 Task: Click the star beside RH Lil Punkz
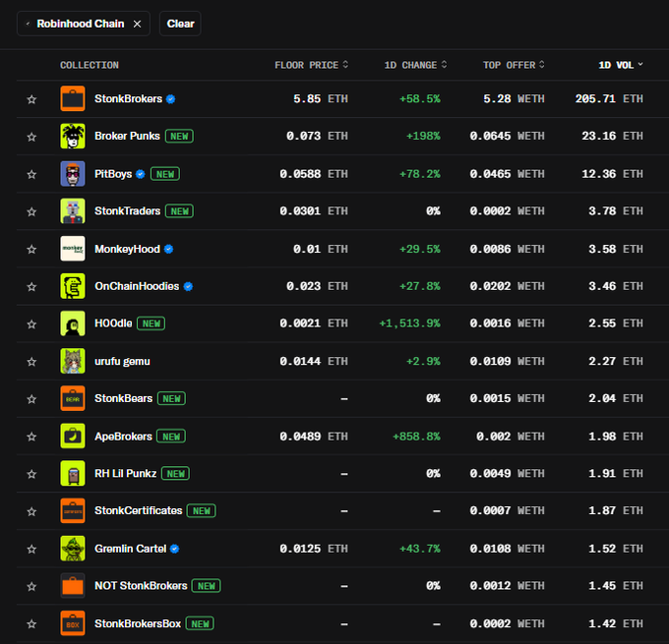pos(31,474)
